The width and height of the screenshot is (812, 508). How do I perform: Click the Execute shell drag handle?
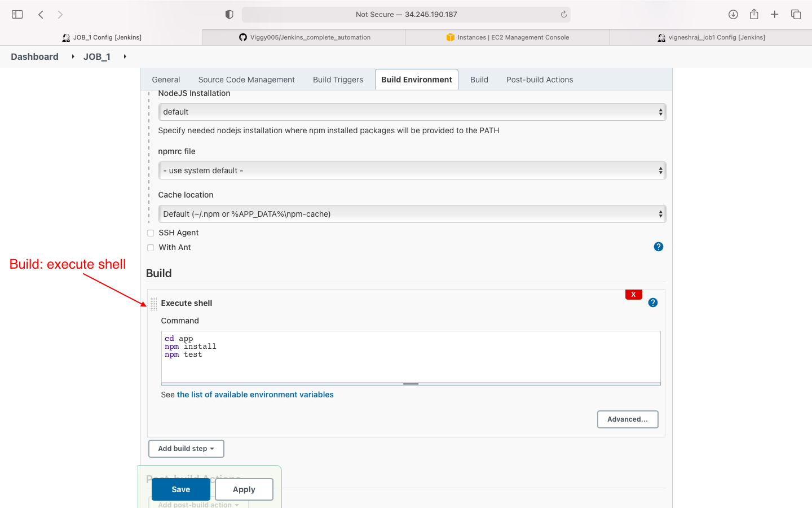pyautogui.click(x=154, y=304)
